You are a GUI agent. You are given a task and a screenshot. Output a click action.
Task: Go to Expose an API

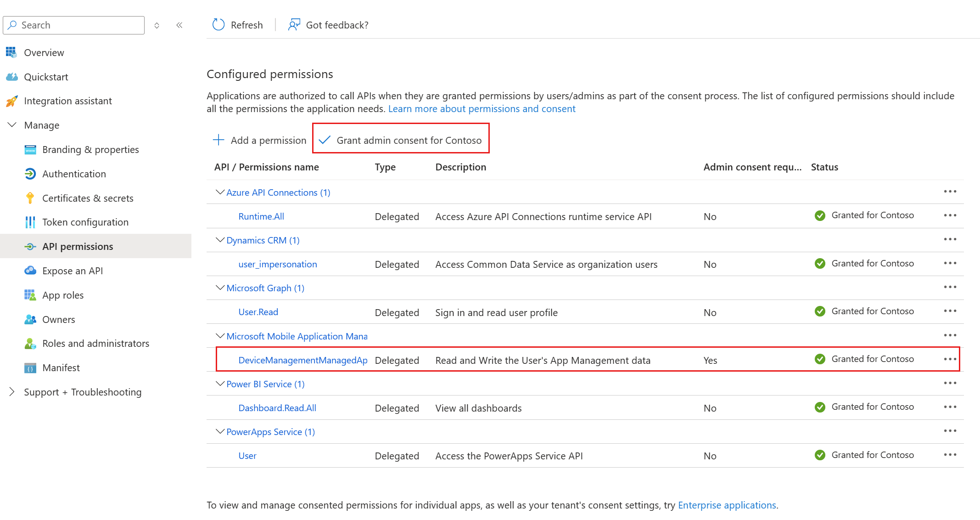coord(72,271)
